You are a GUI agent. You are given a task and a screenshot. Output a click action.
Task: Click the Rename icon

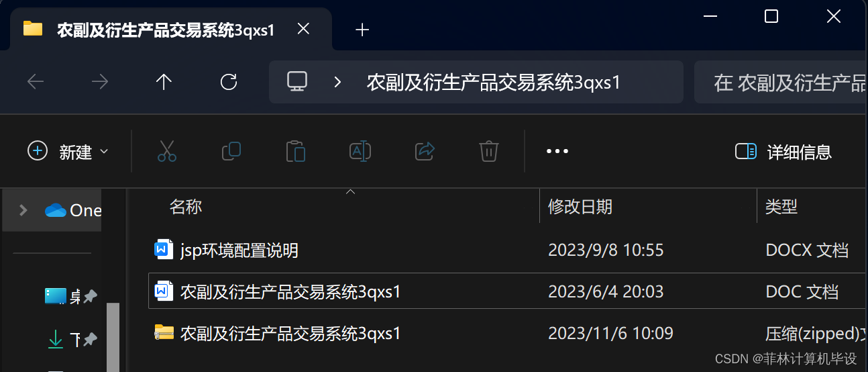tap(360, 151)
